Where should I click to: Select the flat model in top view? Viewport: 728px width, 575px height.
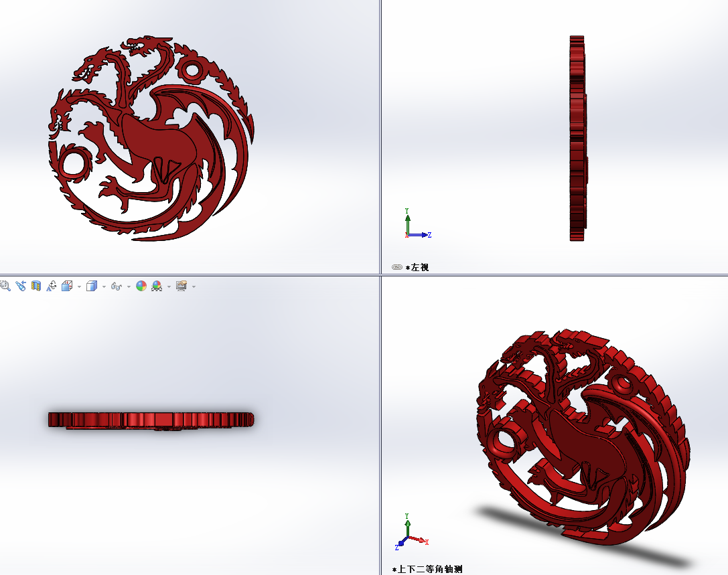(151, 420)
